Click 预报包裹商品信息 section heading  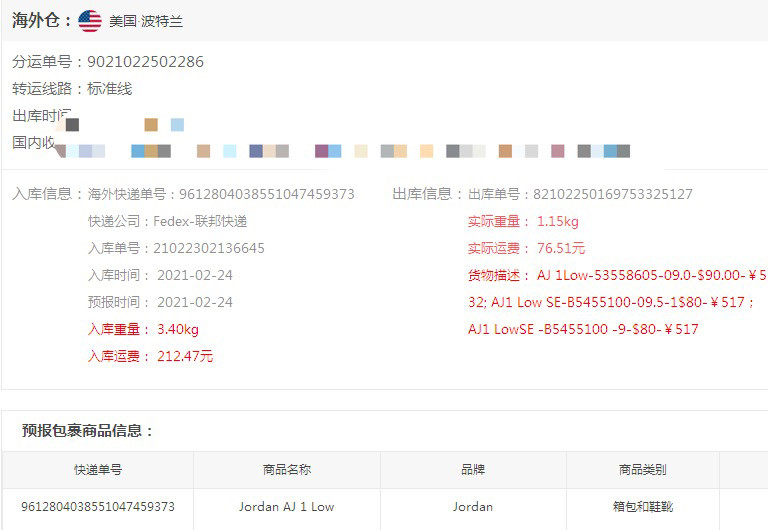click(x=88, y=431)
